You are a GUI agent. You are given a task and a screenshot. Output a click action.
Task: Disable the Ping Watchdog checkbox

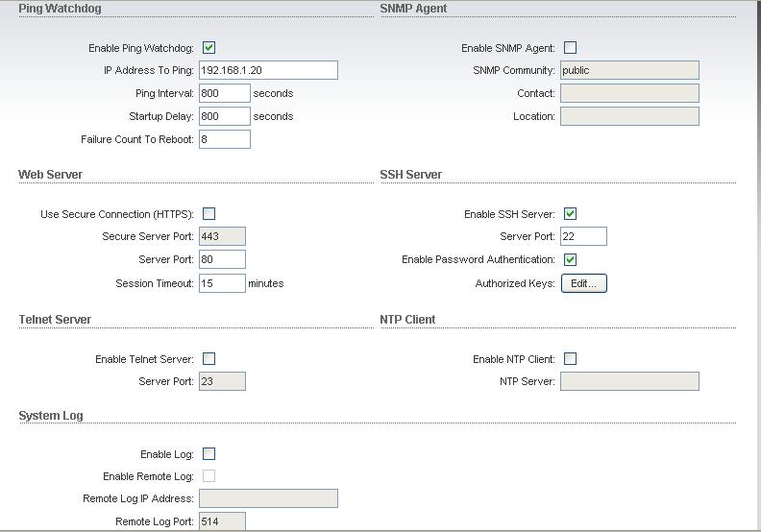(x=209, y=48)
